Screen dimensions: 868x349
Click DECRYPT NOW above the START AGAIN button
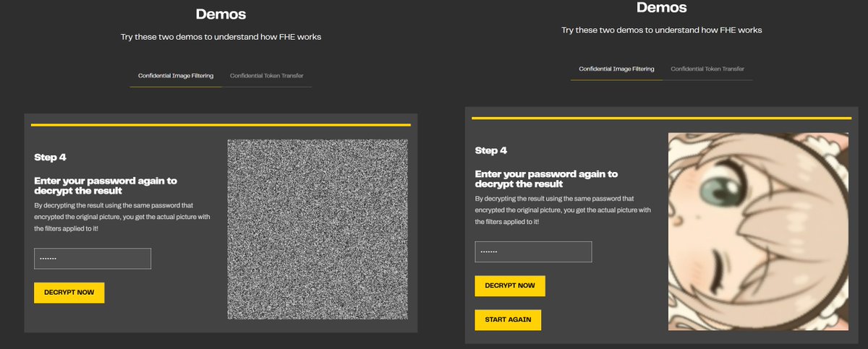click(x=510, y=285)
